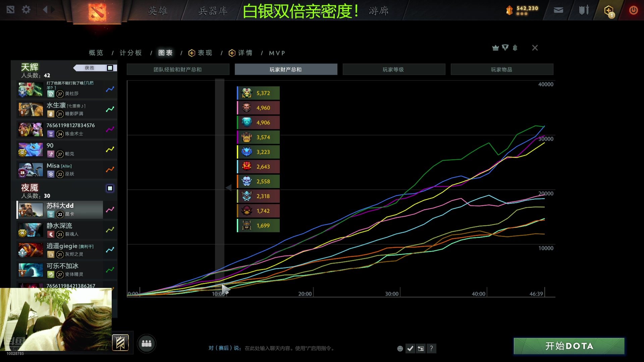Toggle 炼金术士 player graph line
The width and height of the screenshot is (644, 362).
[x=110, y=129]
